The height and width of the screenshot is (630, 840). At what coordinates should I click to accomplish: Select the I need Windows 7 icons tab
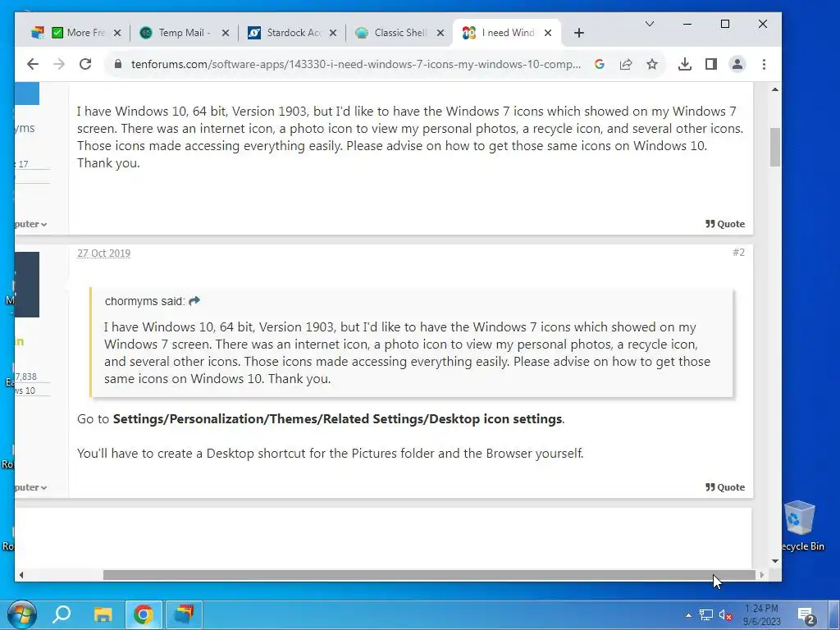(506, 33)
